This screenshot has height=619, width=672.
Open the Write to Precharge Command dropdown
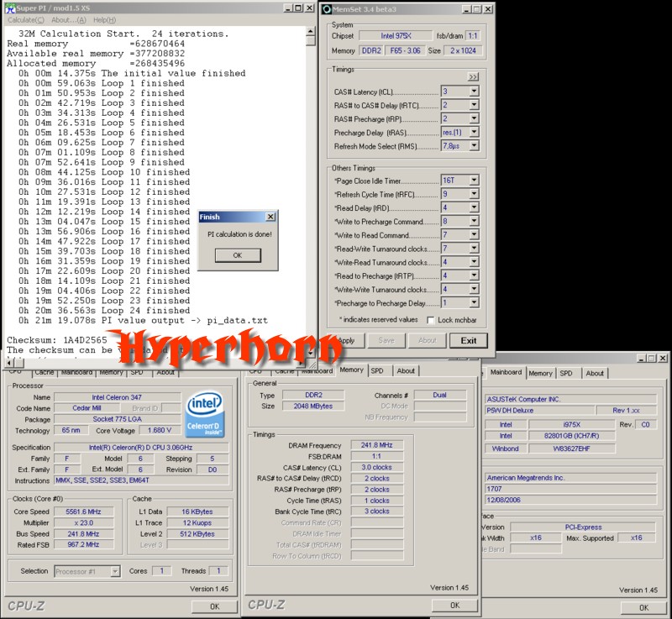click(x=474, y=222)
